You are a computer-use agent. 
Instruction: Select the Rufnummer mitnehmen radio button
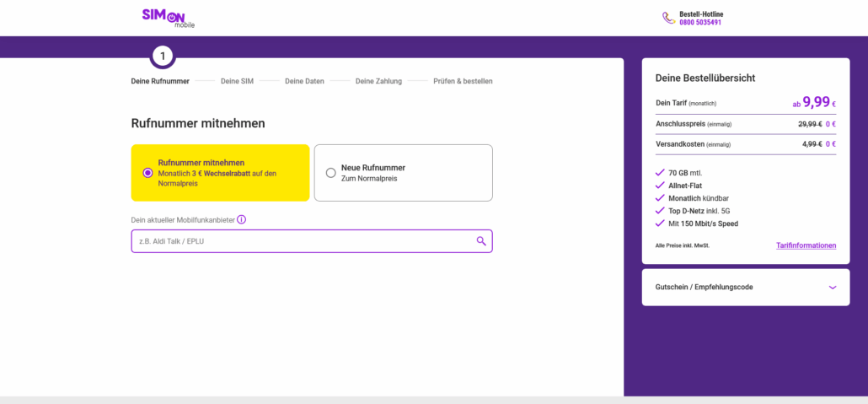pos(147,173)
